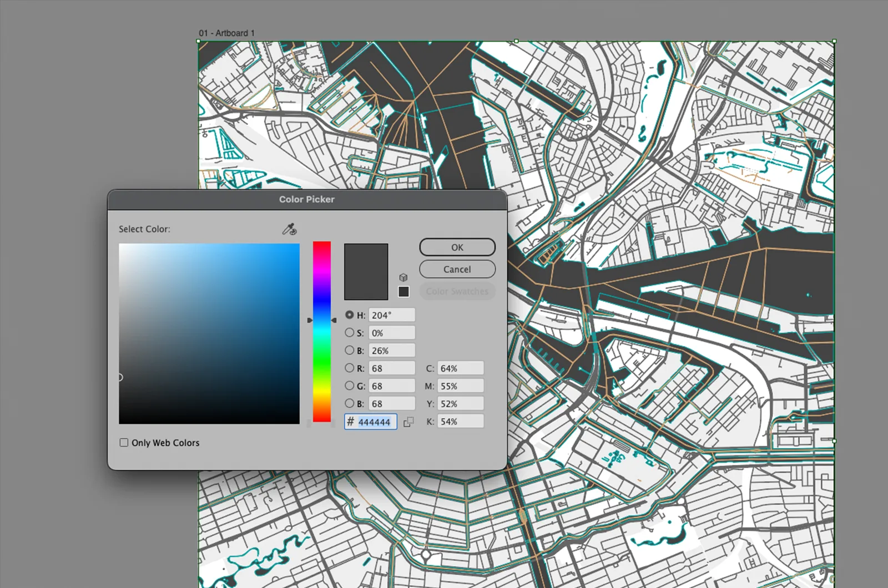
Task: Select the R red radio button
Action: pyautogui.click(x=349, y=368)
